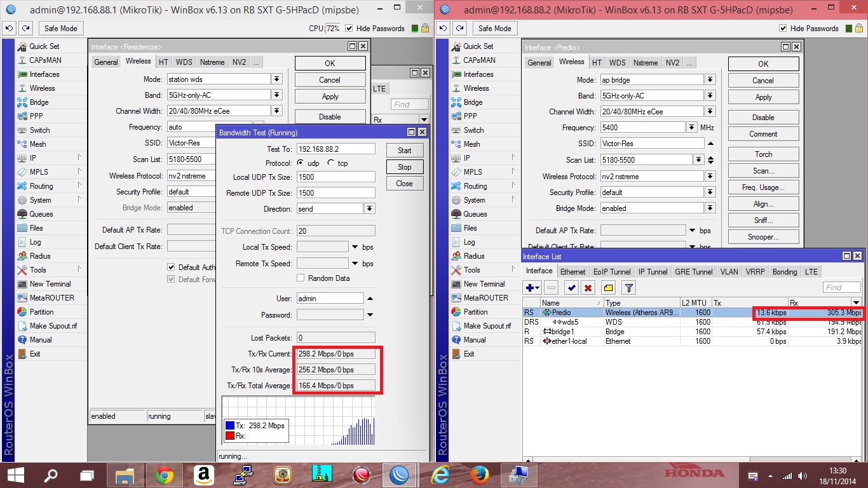Toggle the Default Auth checkbox in Residencia dialog
Viewport: 868px width, 488px height.
coord(171,268)
